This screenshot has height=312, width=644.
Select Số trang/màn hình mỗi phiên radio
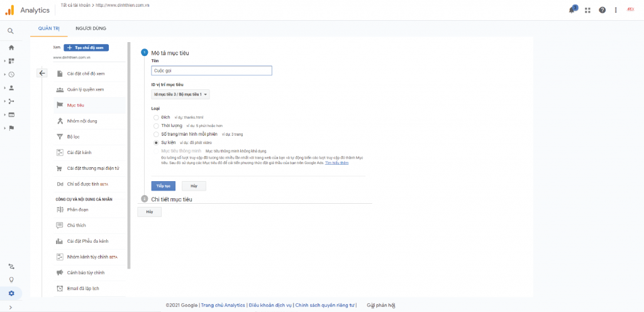(156, 134)
